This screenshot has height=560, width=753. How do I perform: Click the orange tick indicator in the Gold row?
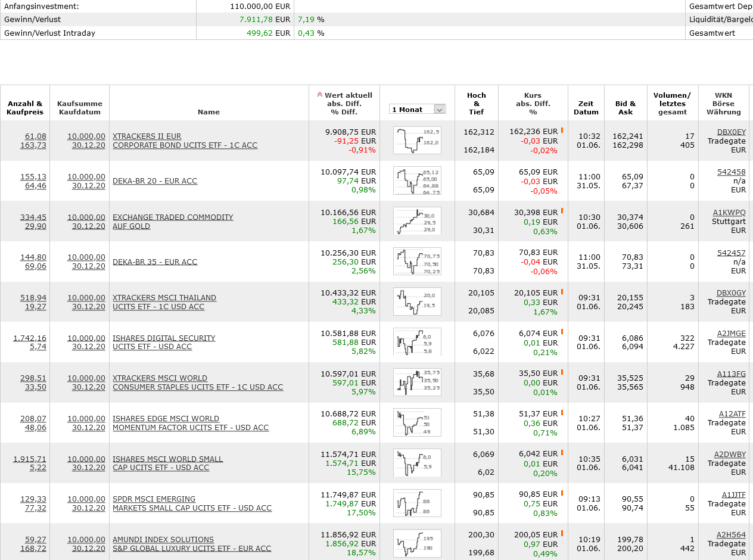562,211
